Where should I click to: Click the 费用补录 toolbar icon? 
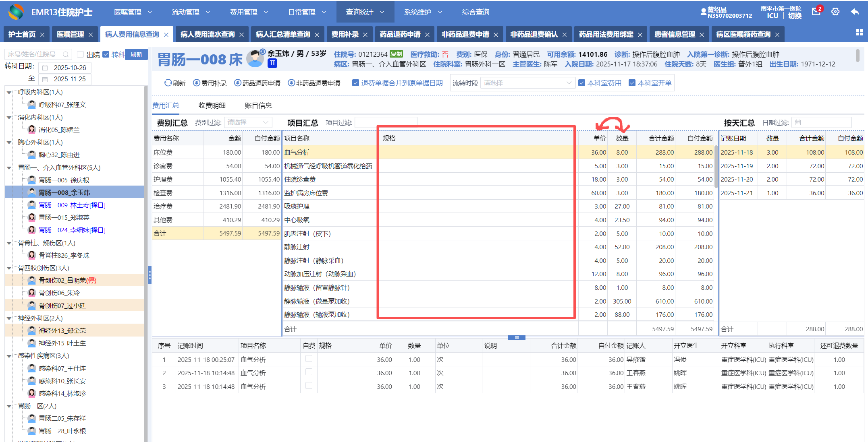click(x=197, y=83)
